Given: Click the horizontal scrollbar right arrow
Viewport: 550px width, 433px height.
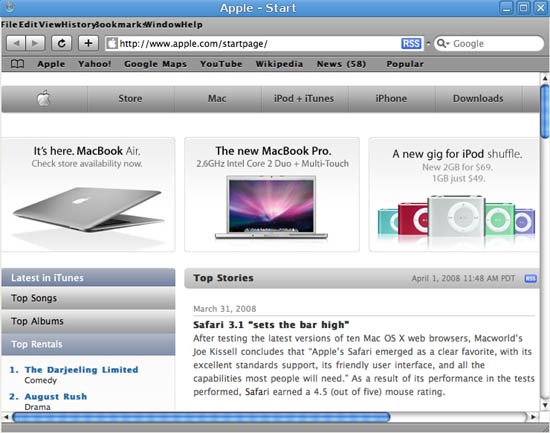Looking at the screenshot, I should tap(534, 417).
